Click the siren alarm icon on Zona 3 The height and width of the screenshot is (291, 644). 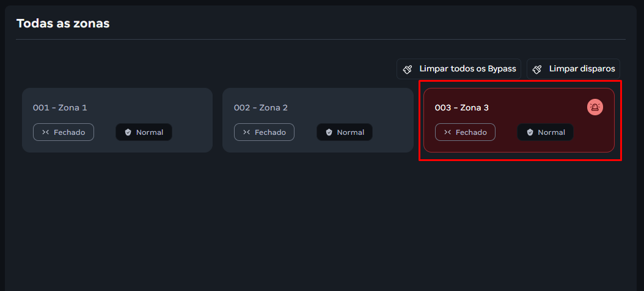[595, 107]
